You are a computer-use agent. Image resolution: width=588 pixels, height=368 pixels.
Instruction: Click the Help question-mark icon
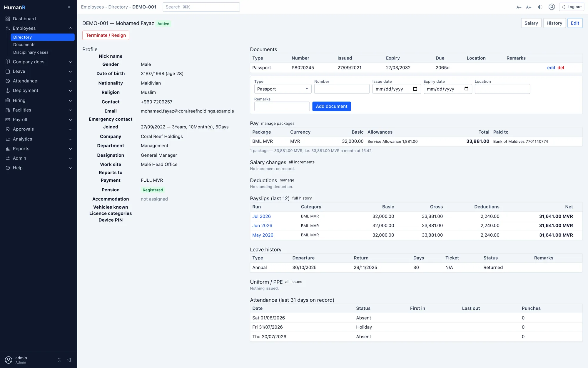point(8,168)
